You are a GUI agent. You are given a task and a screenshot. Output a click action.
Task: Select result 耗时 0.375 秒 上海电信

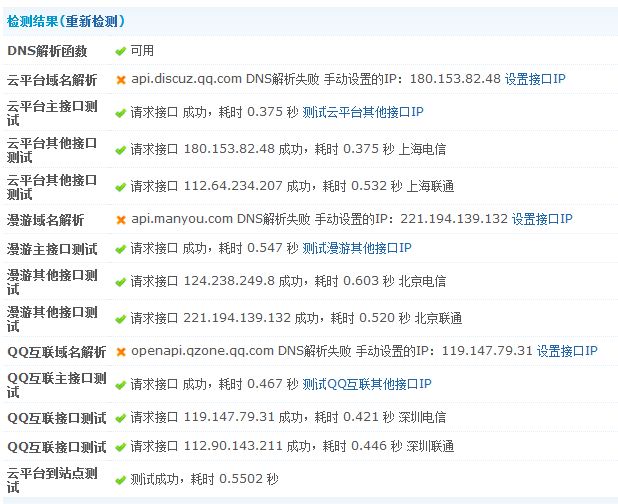coord(380,149)
